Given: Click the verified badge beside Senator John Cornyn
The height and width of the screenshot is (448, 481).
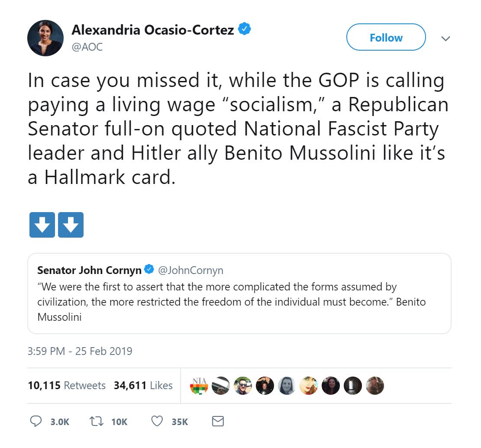Looking at the screenshot, I should point(149,270).
